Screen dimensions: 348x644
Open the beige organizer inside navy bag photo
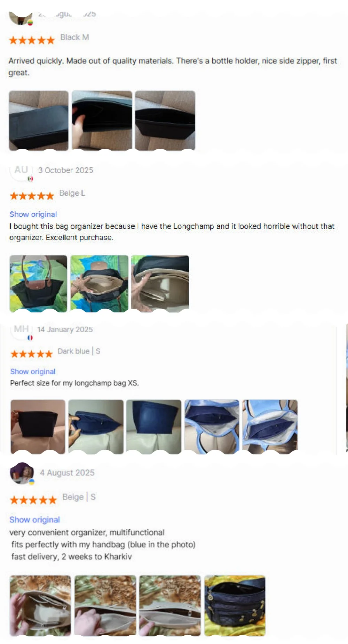99,284
